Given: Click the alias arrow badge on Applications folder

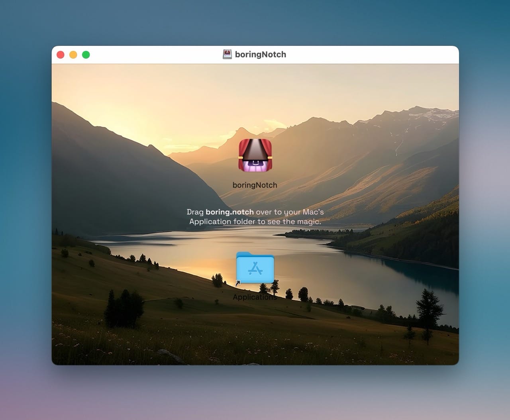Looking at the screenshot, I should 238,283.
